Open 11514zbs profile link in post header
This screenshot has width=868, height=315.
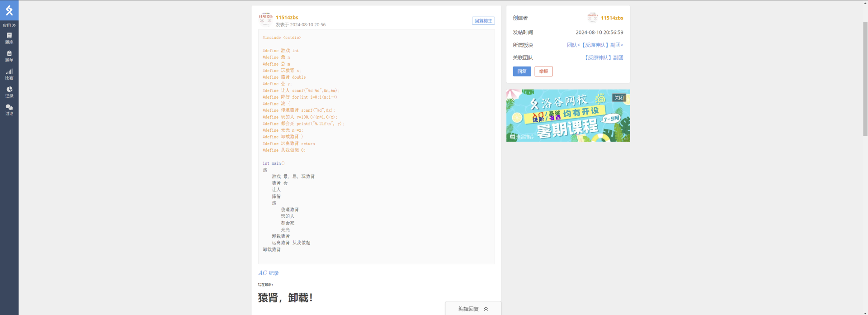click(287, 18)
